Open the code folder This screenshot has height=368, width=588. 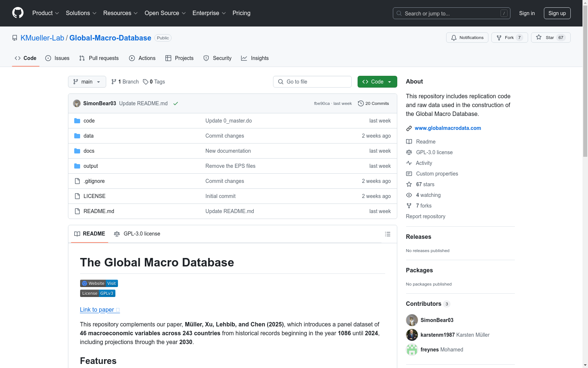point(89,121)
